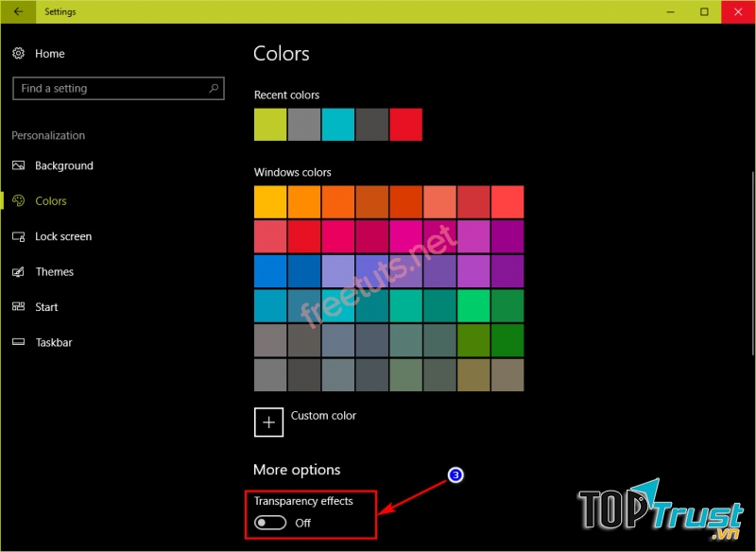Image resolution: width=756 pixels, height=552 pixels.
Task: Click the Home label in sidebar
Action: point(49,54)
